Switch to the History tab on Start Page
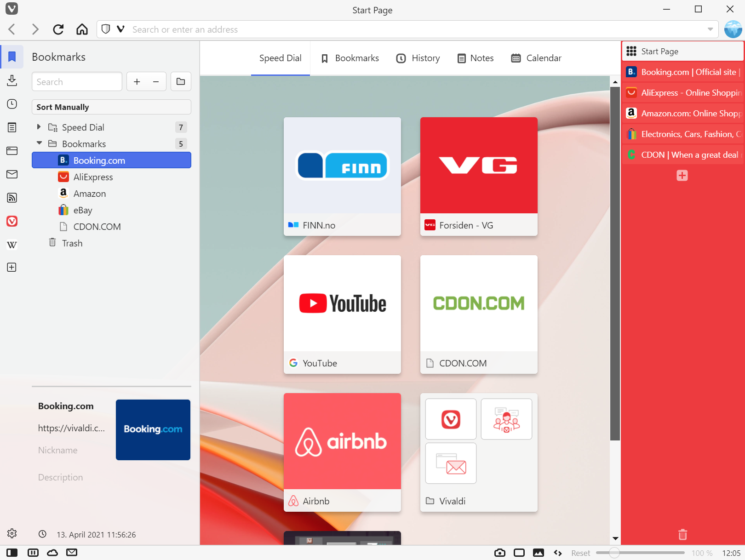745x560 pixels. coord(418,58)
